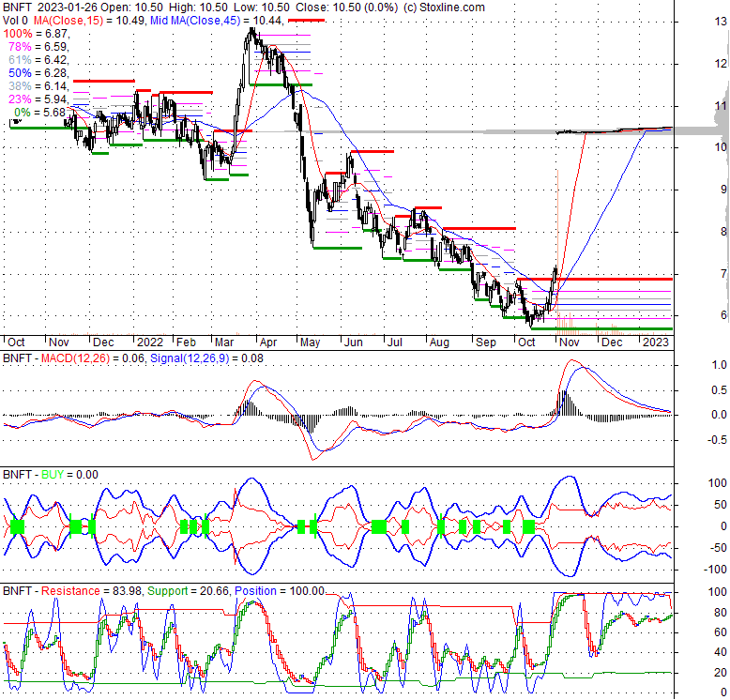The width and height of the screenshot is (730, 700).
Task: Click the '38% = 6.14' Fibonacci label
Action: [x=38, y=86]
